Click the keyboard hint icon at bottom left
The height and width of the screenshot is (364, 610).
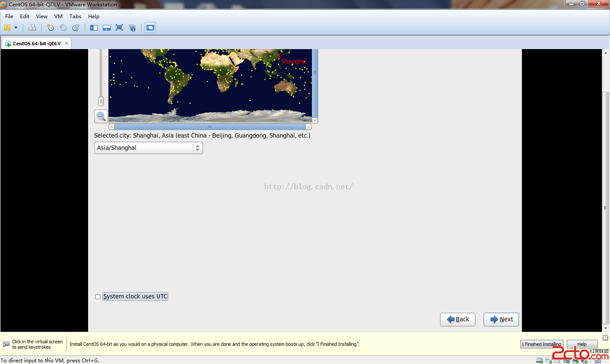tap(6, 344)
